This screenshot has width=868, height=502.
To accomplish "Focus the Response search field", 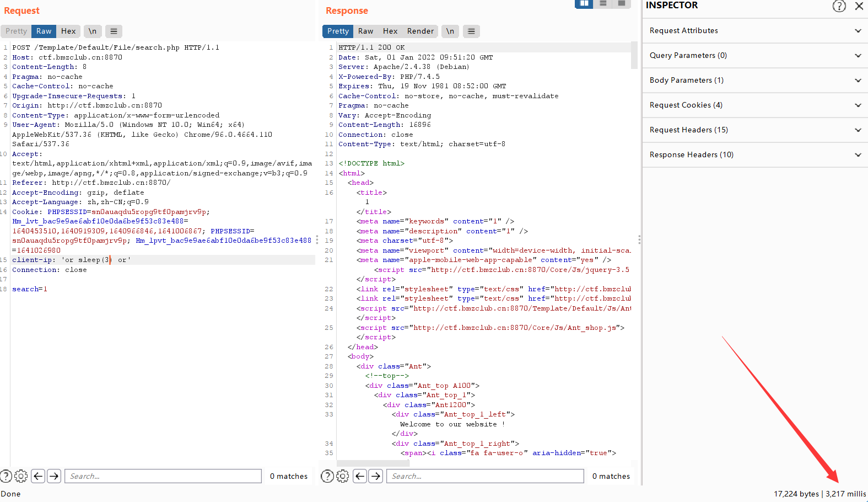I will click(x=486, y=476).
